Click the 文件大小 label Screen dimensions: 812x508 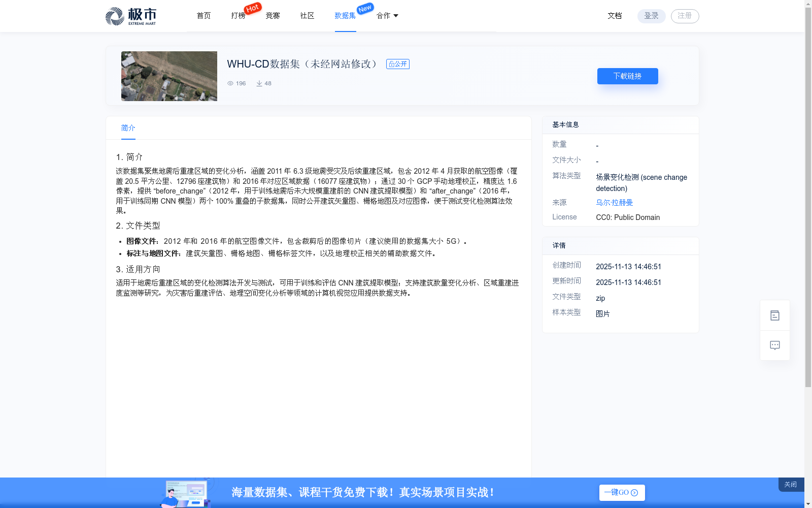566,160
